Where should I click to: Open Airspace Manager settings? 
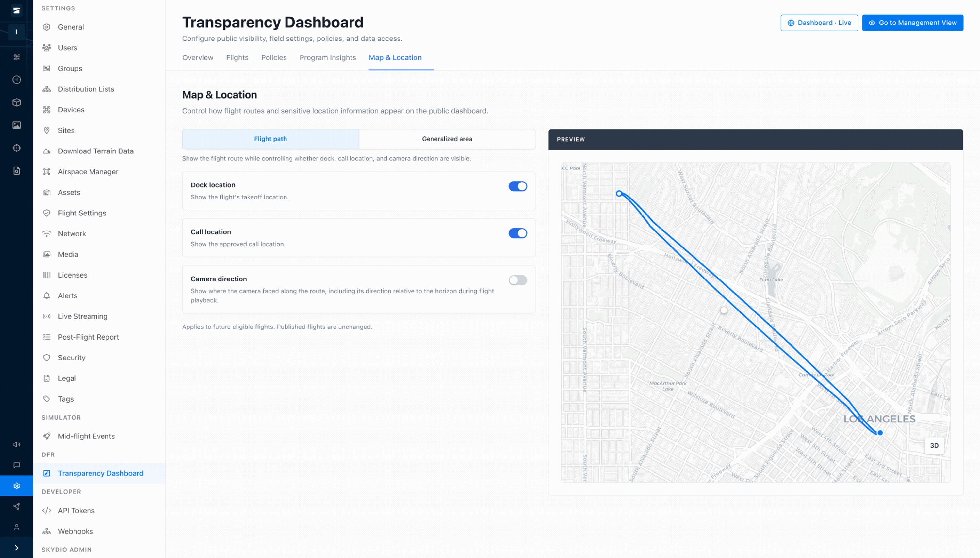click(x=99, y=172)
